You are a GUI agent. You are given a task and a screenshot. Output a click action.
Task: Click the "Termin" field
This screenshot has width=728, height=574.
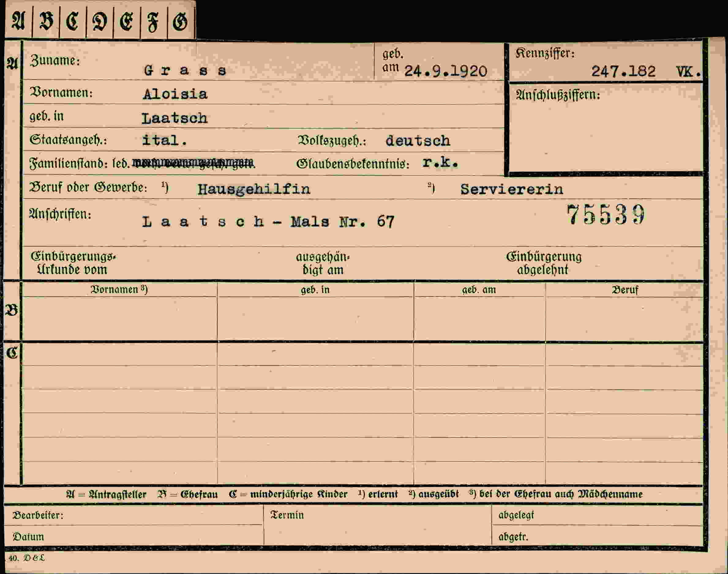tap(377, 525)
